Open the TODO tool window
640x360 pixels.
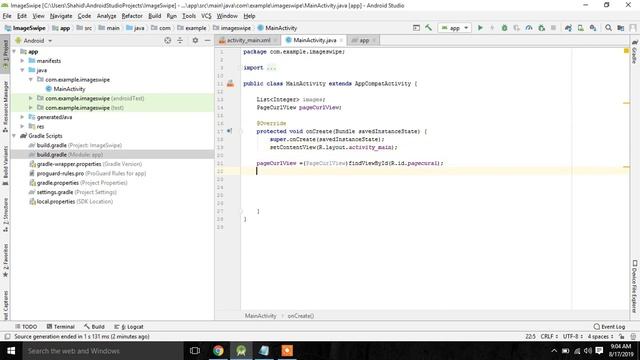[x=26, y=327]
